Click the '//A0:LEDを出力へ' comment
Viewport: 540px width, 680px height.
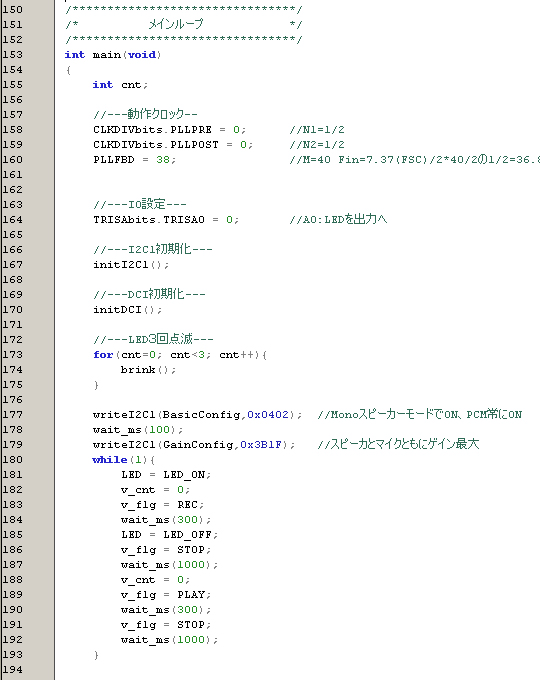(338, 219)
